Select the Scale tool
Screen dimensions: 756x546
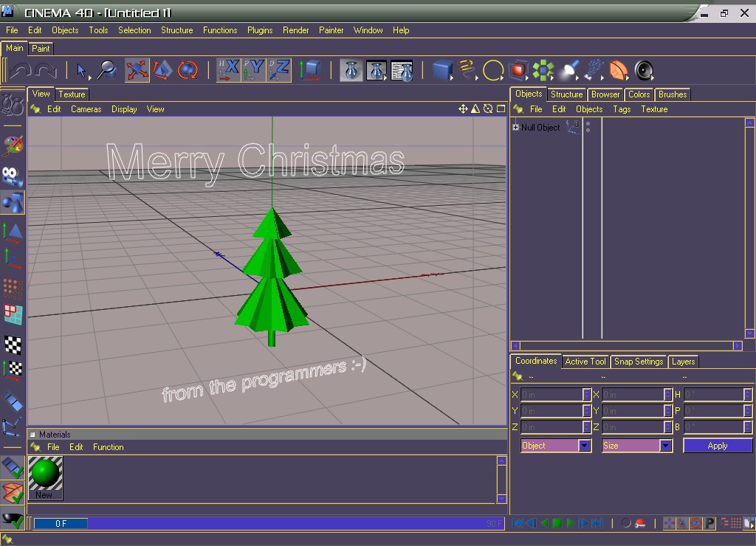(162, 70)
